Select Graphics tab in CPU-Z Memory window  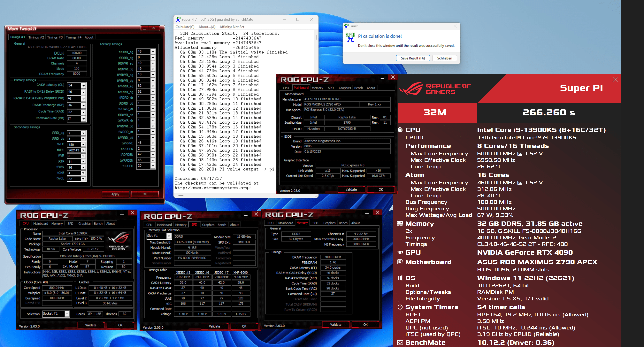pos(329,223)
